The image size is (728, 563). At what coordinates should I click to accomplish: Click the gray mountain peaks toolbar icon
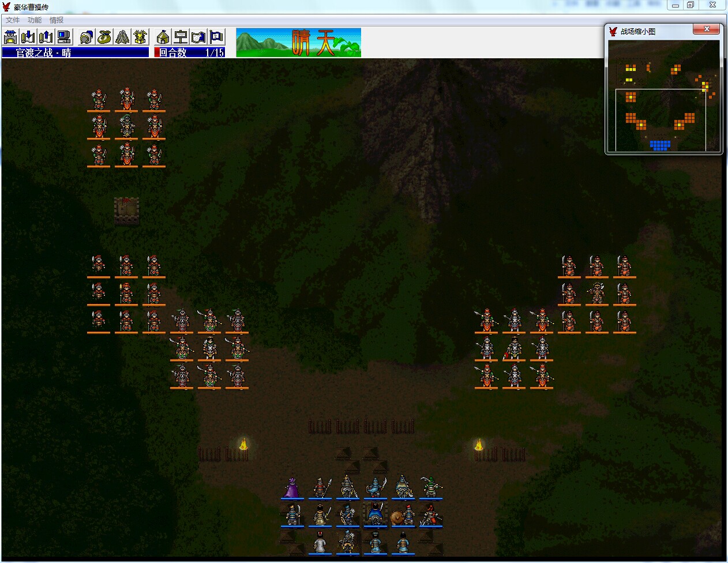[x=122, y=37]
